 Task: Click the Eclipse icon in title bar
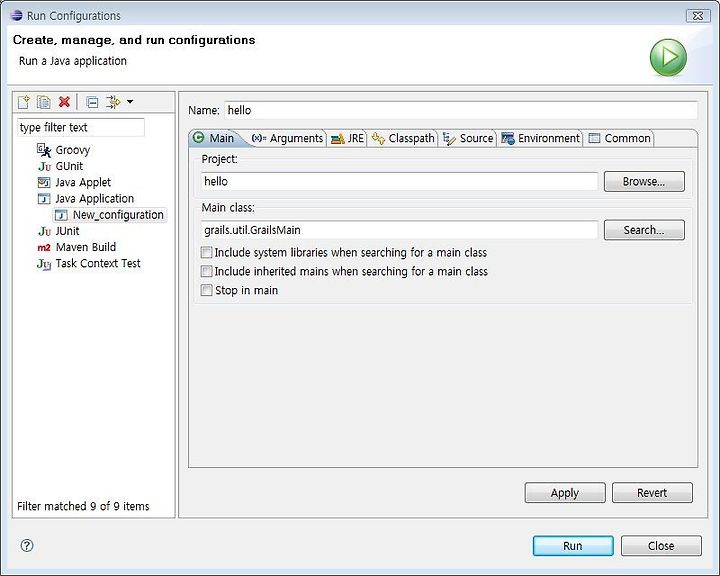click(17, 15)
